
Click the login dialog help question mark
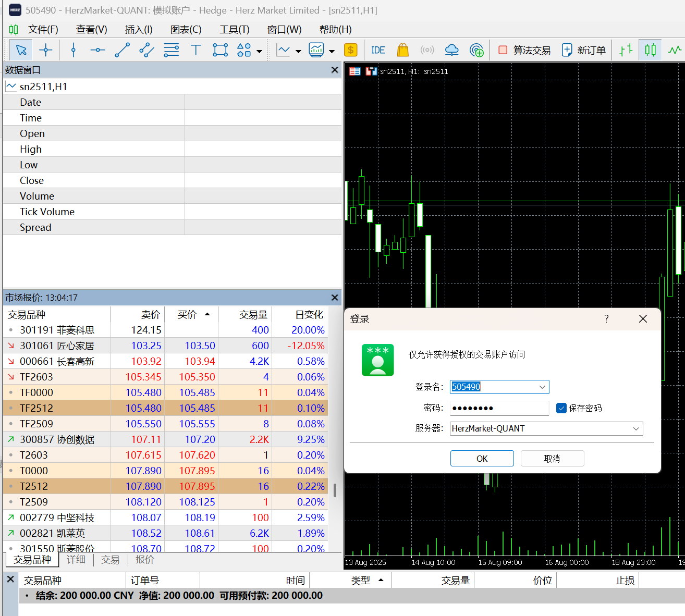tap(606, 318)
